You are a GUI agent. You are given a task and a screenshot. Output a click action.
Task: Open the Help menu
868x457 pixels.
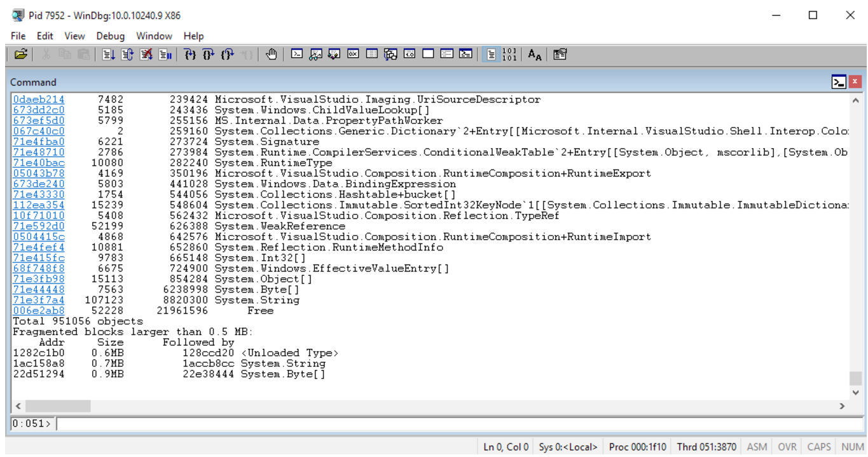tap(193, 36)
